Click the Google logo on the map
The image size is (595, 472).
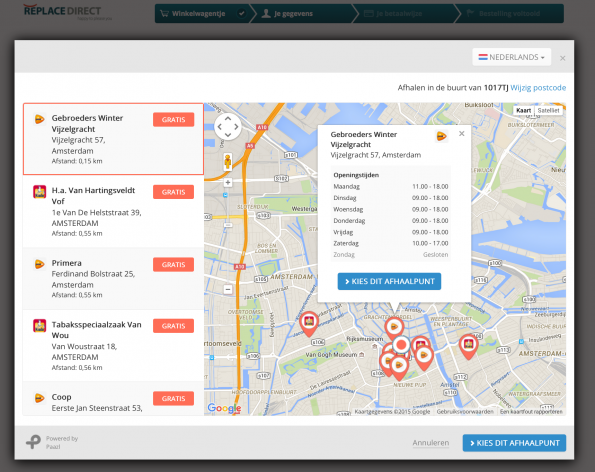(224, 408)
